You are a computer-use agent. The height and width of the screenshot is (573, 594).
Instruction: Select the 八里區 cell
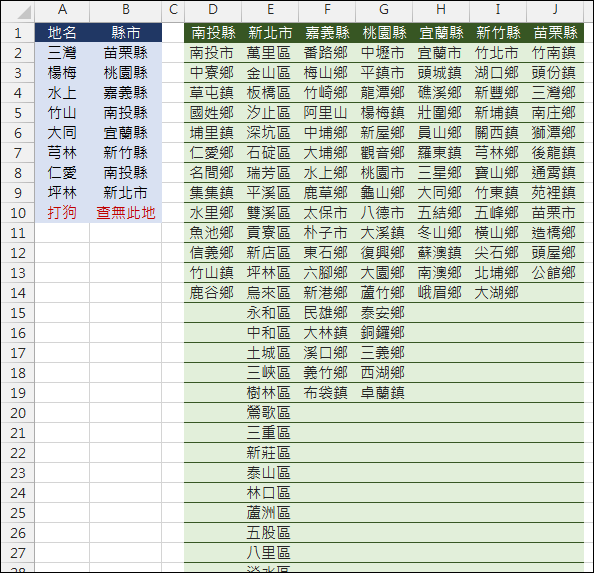click(270, 553)
